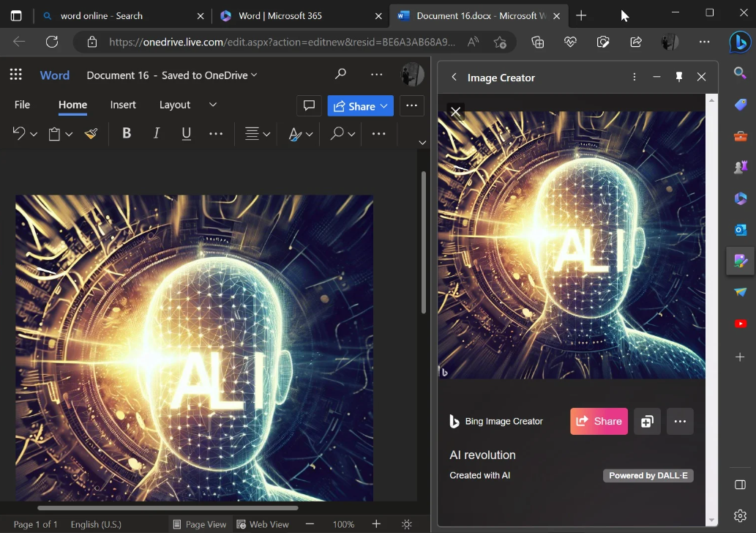
Task: Expand the paragraph alignment dropdown
Action: coord(266,134)
